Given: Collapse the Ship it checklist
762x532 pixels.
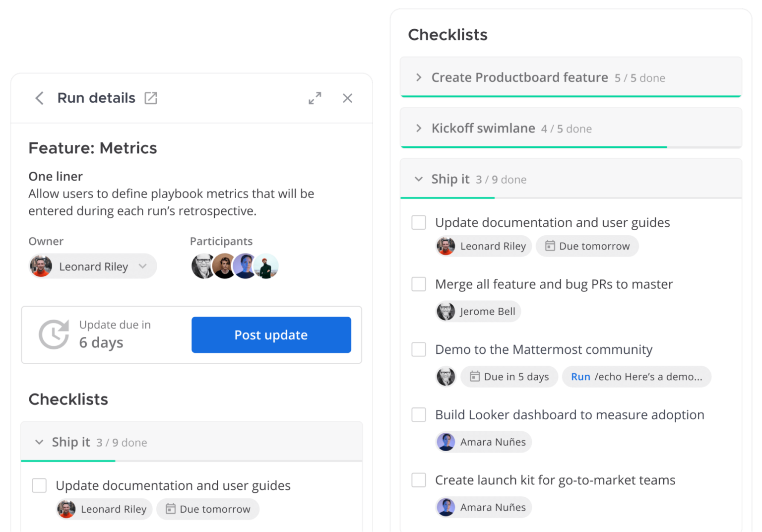Looking at the screenshot, I should point(418,179).
